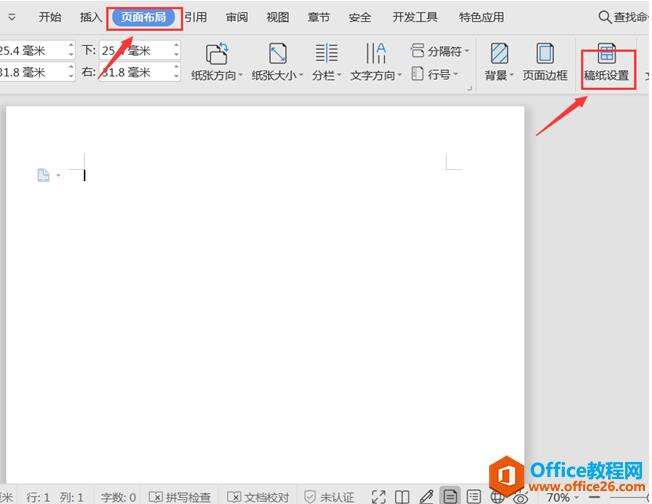
Task: Expand the 分栏 dropdown arrow
Action: point(339,75)
